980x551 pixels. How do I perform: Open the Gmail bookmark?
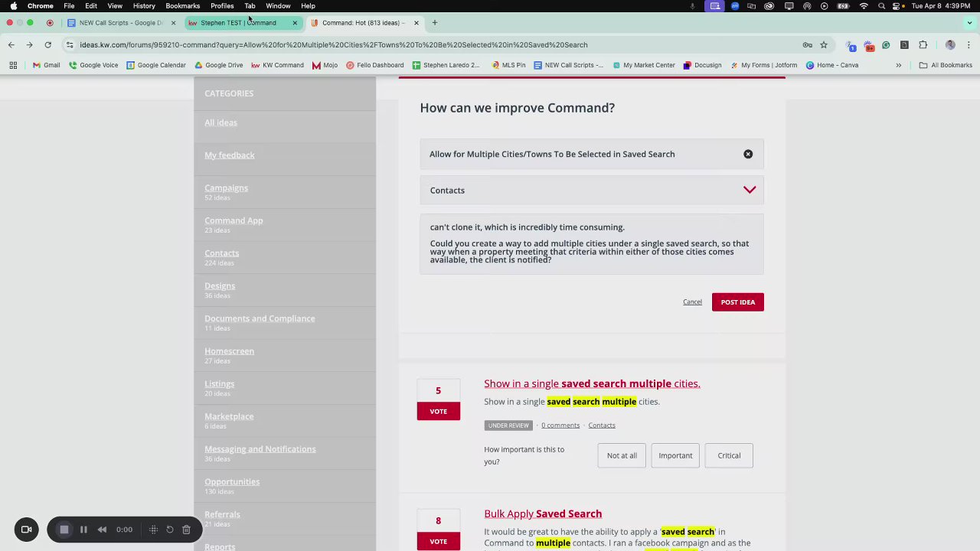pyautogui.click(x=46, y=65)
